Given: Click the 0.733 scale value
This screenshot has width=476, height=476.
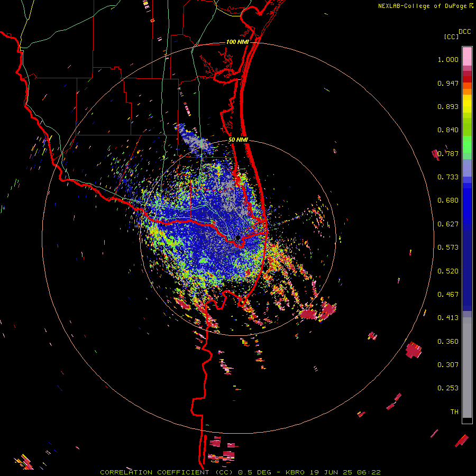Looking at the screenshot, I should point(448,177).
